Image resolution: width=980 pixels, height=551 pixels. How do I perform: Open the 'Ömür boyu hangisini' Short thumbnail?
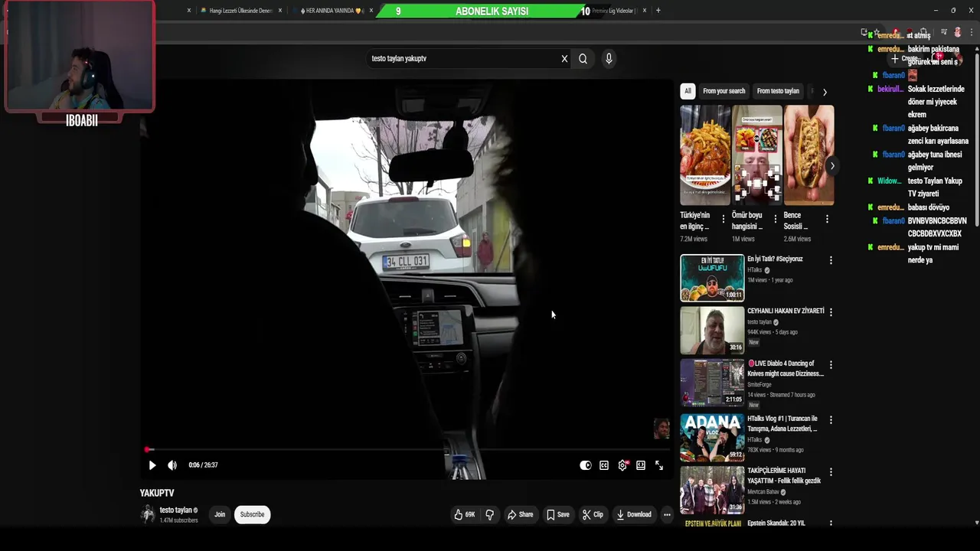757,155
